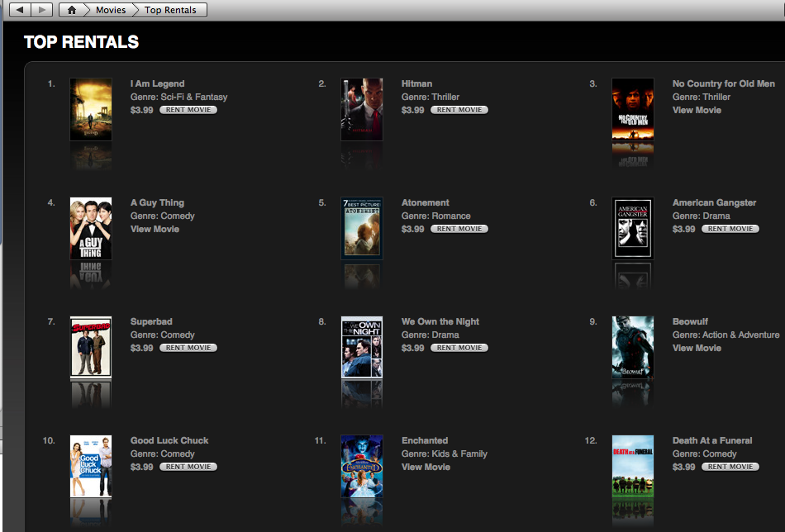Rent the movie I Am Legend
The width and height of the screenshot is (785, 532).
coord(188,110)
